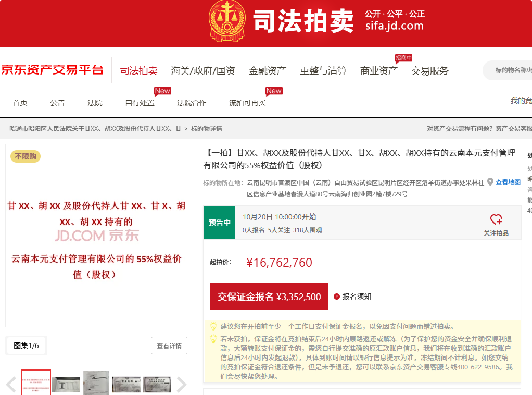The width and height of the screenshot is (532, 395).
Task: Open 法院合作 menu item
Action: point(192,103)
